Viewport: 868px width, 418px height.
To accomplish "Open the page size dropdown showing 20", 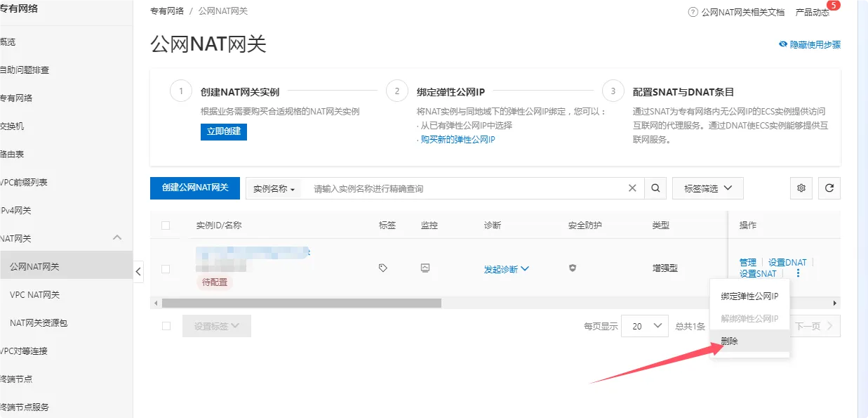I will click(644, 325).
